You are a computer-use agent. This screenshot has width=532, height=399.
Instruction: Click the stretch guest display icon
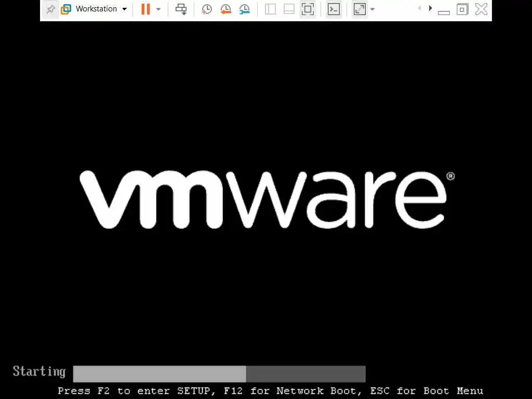(360, 9)
